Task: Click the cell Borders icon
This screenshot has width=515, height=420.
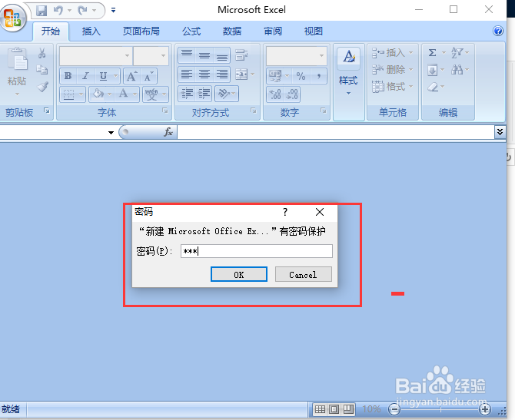Action: click(x=68, y=94)
